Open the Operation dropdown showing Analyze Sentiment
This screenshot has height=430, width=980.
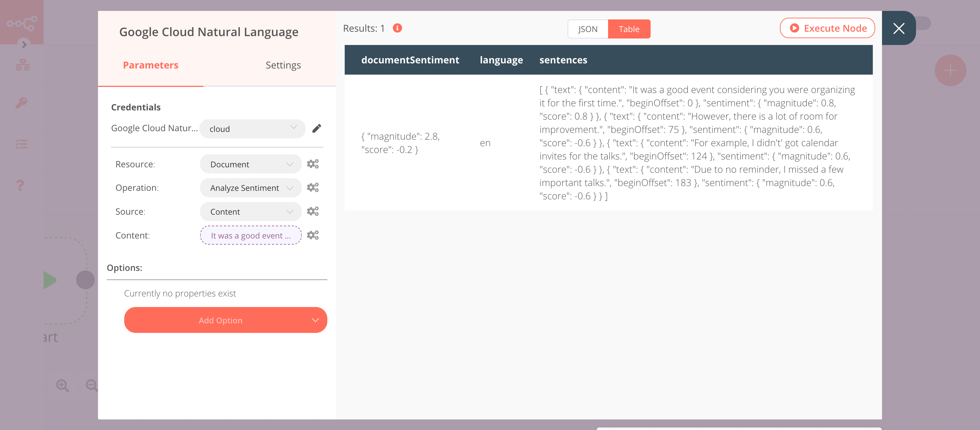[250, 187]
